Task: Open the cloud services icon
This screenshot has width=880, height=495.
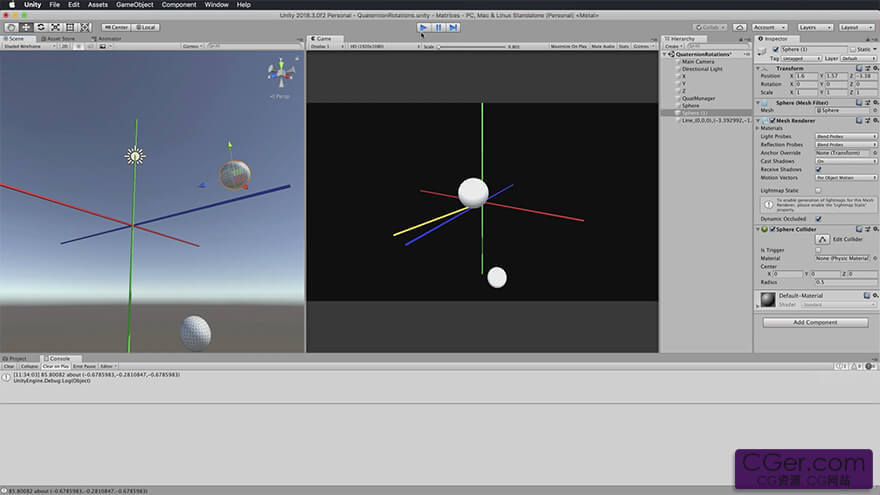Action: (x=740, y=27)
